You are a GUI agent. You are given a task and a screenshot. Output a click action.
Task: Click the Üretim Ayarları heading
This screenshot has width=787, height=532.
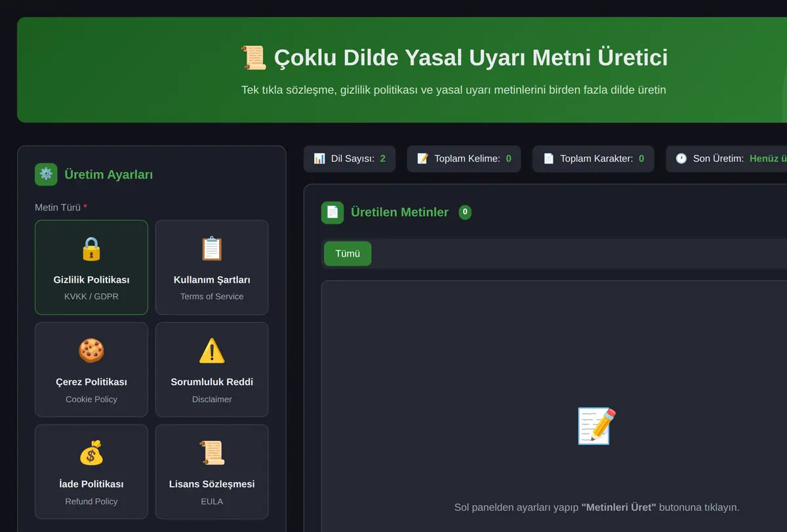pos(108,174)
